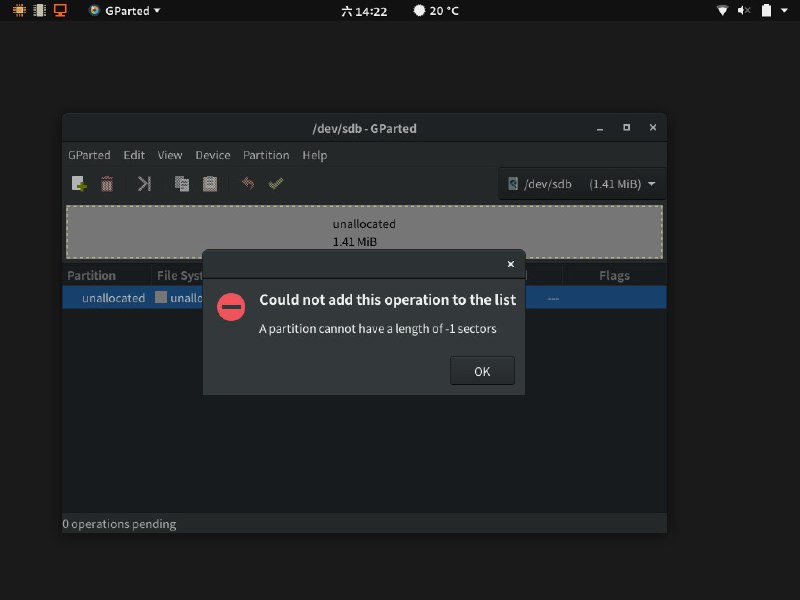800x600 pixels.
Task: Click the disk icon beside /dev/sdb
Action: 513,184
